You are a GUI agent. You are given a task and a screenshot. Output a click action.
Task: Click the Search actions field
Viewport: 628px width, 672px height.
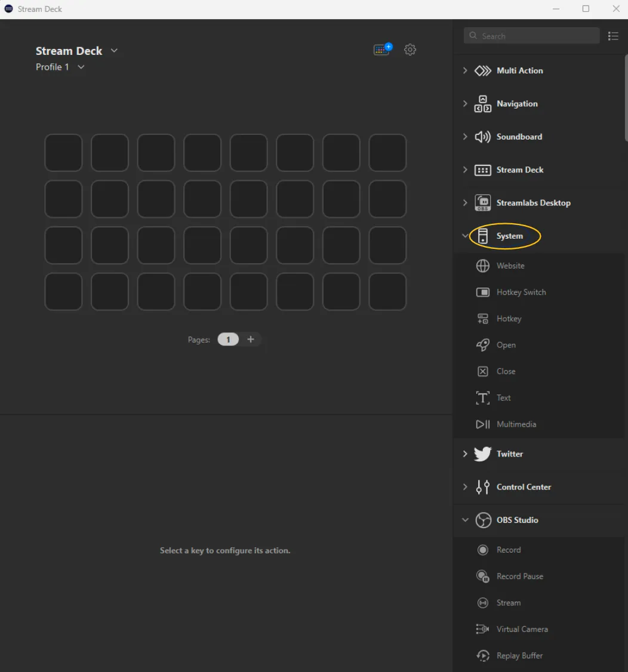531,36
